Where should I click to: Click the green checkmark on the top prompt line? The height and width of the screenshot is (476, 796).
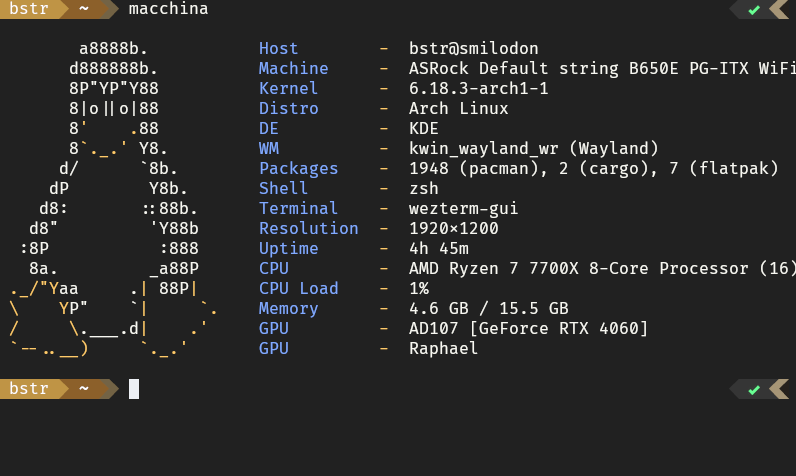754,9
